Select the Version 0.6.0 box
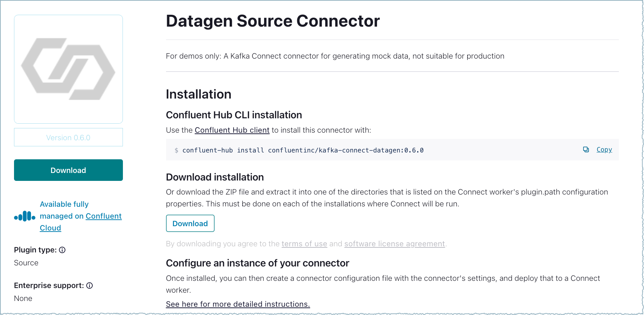644x315 pixels. 68,137
